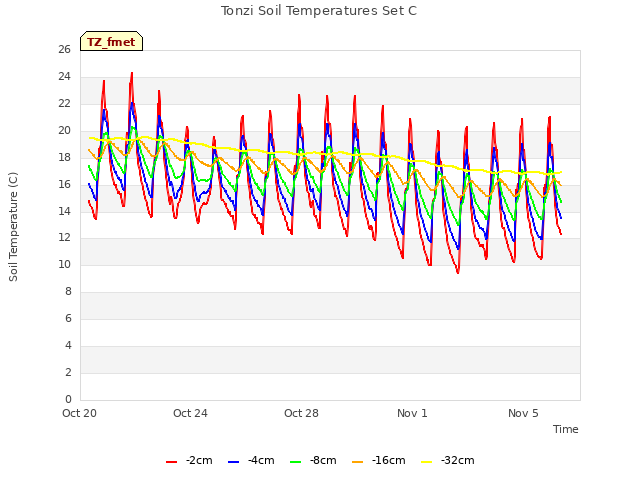Click the yellow -32cm legend swatch

point(427,462)
